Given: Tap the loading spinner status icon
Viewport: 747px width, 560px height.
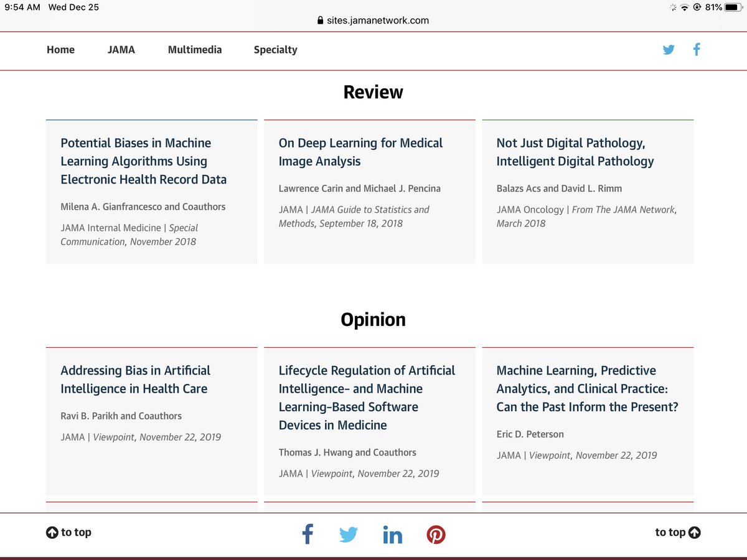Looking at the screenshot, I should [x=673, y=7].
